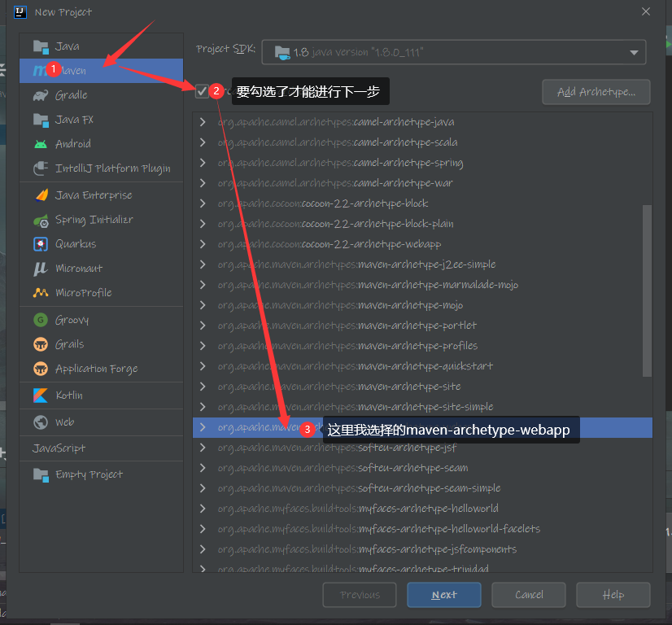Select the Gradle elephant icon
Screen dimensions: 672x625
click(x=41, y=95)
